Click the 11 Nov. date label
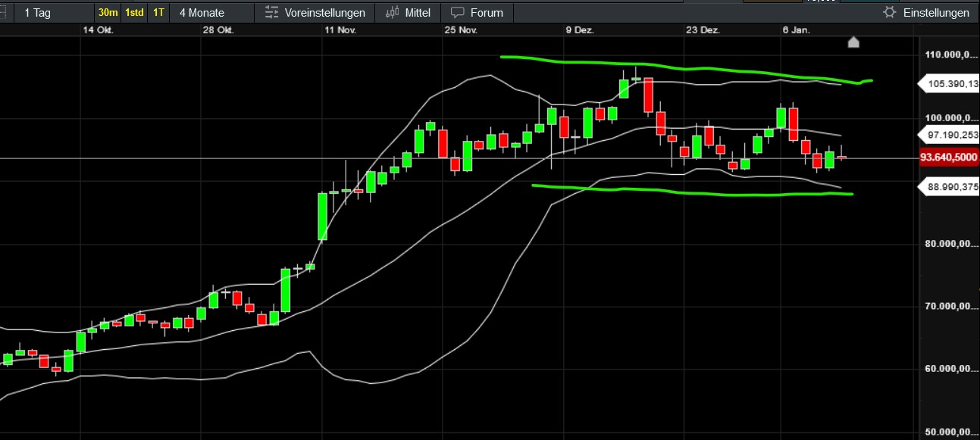This screenshot has height=440, width=980. pyautogui.click(x=340, y=30)
